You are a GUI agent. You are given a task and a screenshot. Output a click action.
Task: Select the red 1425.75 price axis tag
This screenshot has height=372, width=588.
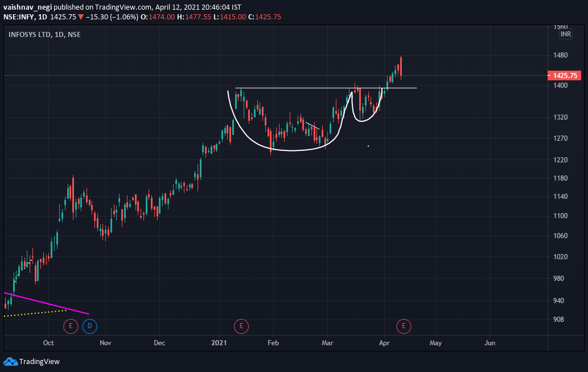(x=564, y=75)
